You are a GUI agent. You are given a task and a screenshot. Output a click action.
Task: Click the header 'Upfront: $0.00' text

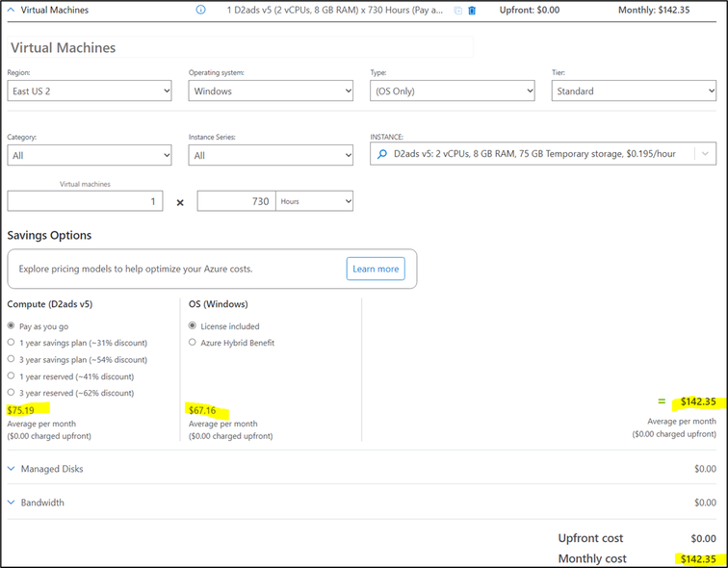(530, 10)
